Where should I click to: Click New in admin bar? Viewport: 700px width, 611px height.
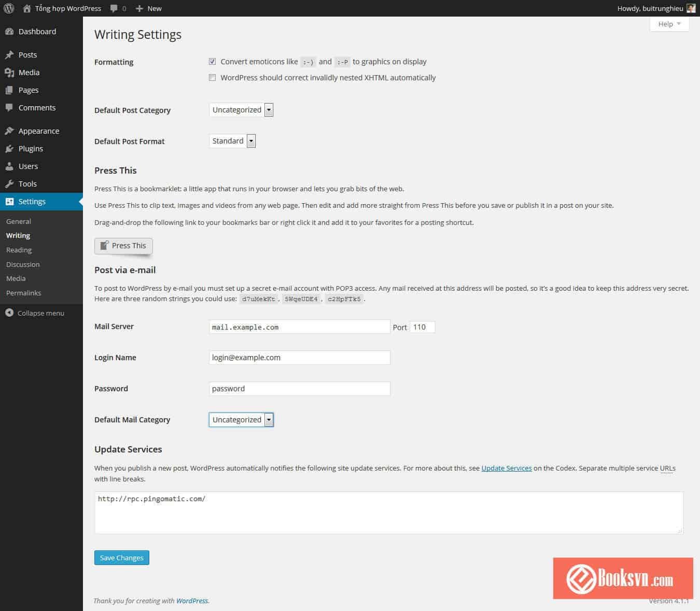(155, 8)
